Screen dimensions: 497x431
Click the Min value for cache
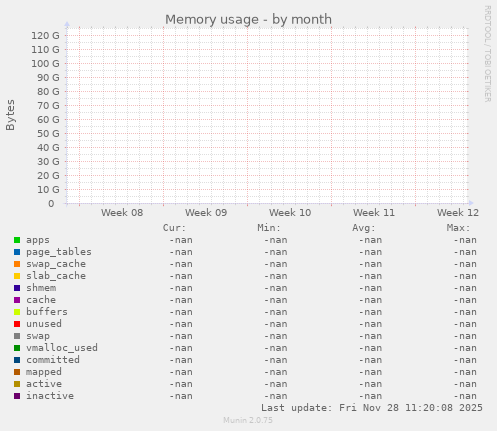point(276,300)
